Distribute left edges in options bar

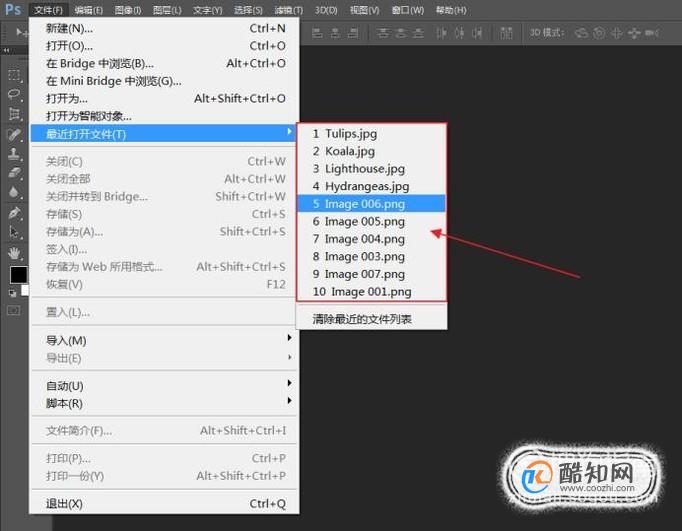click(441, 33)
